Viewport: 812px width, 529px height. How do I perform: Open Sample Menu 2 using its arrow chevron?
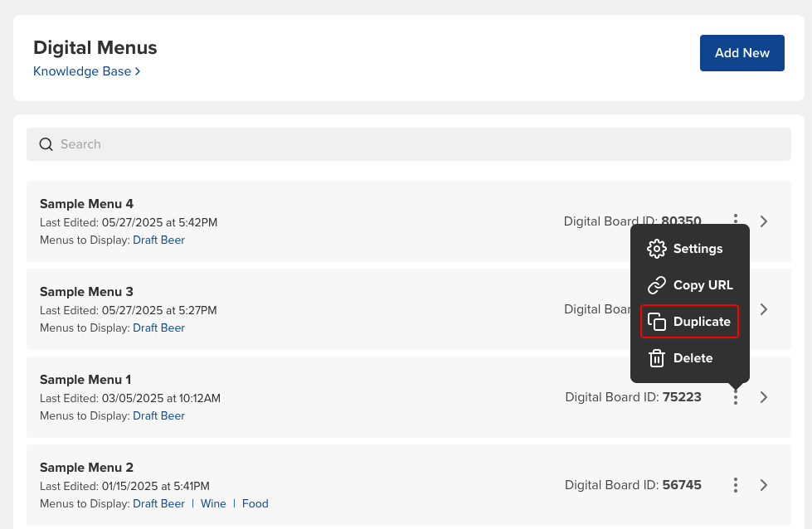[x=763, y=485]
